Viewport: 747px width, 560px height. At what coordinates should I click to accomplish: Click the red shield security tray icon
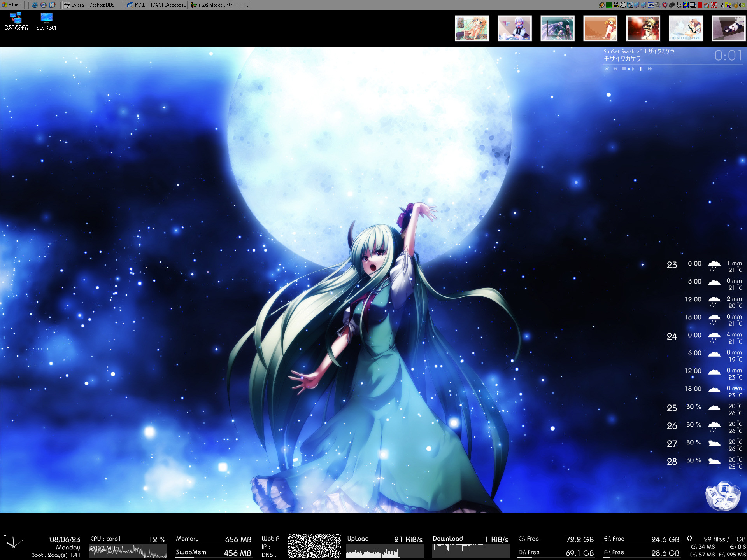point(665,5)
